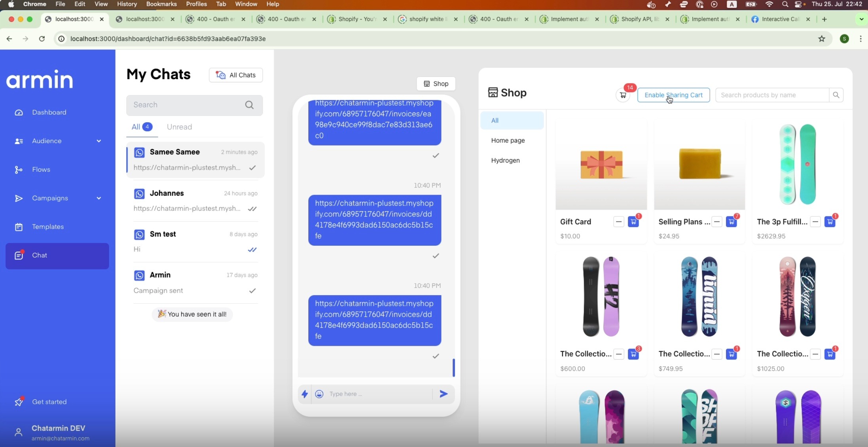Expand the Audience sidebar menu
This screenshot has width=868, height=447.
tap(99, 141)
